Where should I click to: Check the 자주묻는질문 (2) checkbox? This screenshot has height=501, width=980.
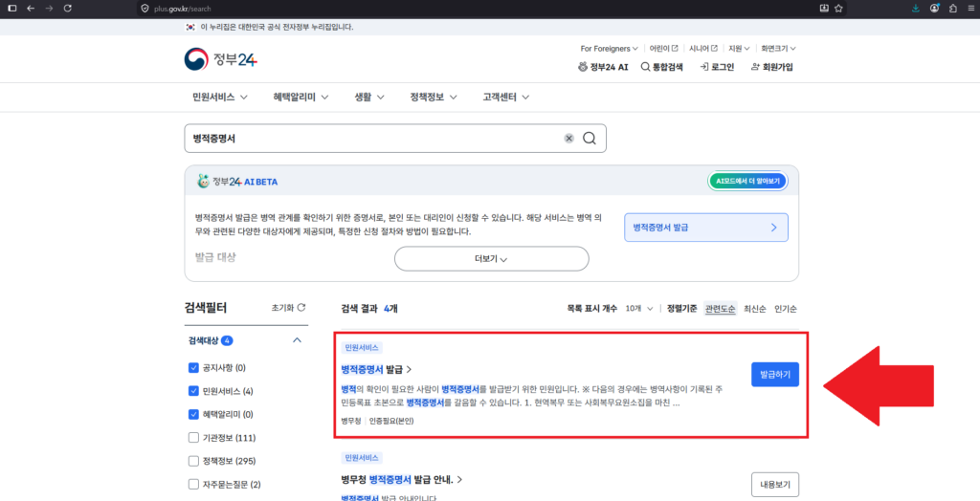193,484
